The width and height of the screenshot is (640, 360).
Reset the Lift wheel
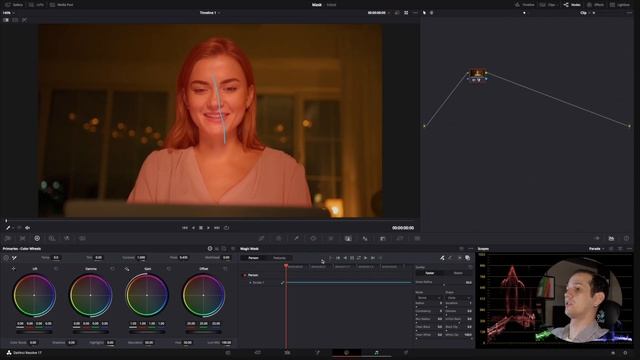(x=56, y=269)
